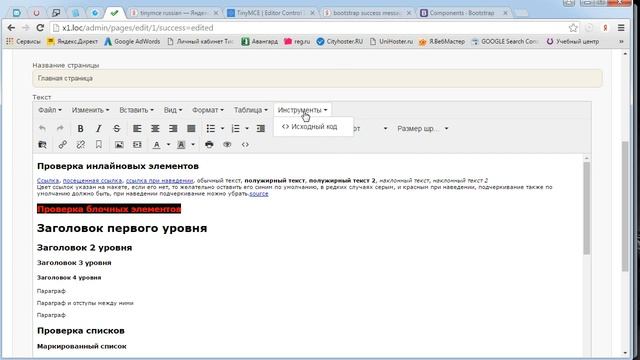Open the find and replace tool
Image resolution: width=640 pixels, height=360 pixels.
coord(42,144)
